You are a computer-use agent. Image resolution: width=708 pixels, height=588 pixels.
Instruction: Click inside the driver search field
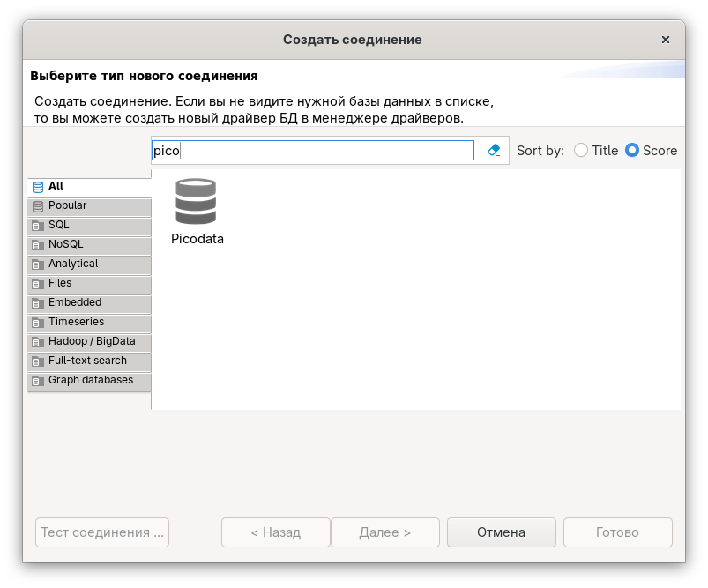312,150
